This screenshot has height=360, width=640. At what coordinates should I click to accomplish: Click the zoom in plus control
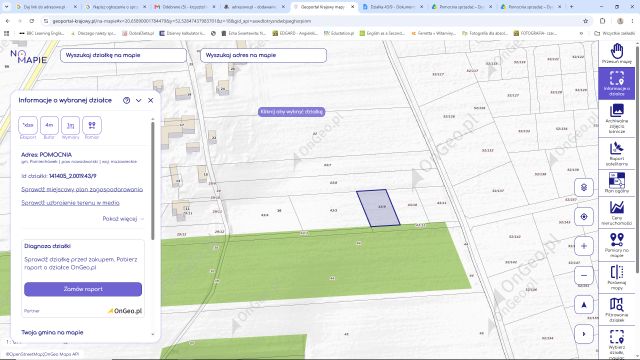click(x=584, y=246)
